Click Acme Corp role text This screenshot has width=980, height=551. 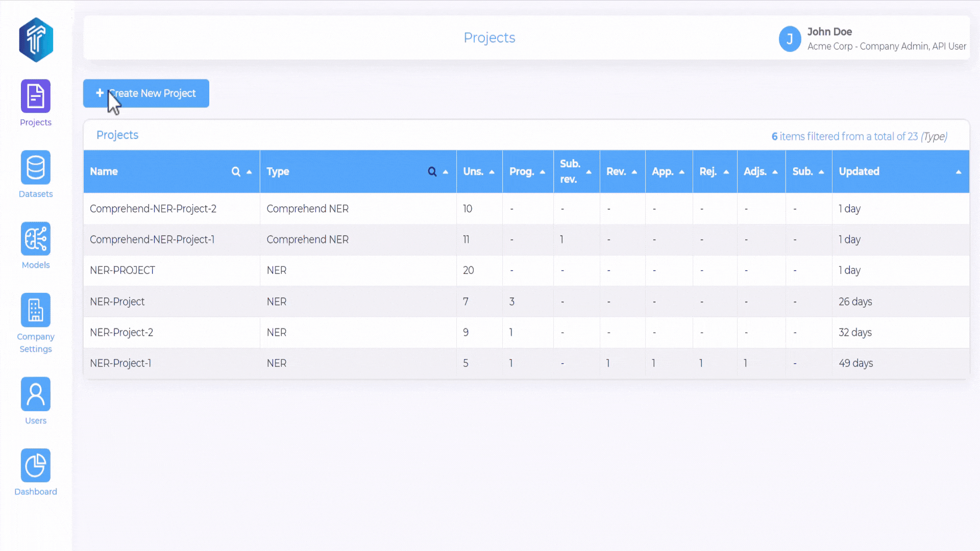click(x=887, y=46)
